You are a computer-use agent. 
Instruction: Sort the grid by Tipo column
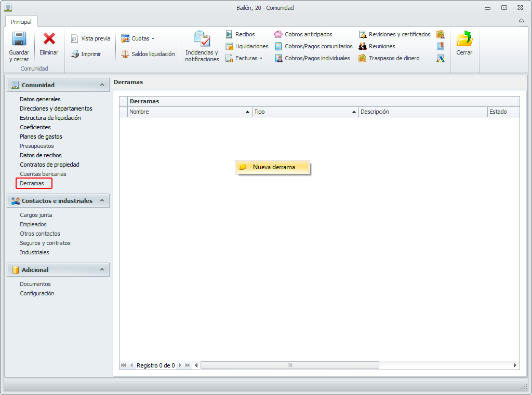coord(305,112)
